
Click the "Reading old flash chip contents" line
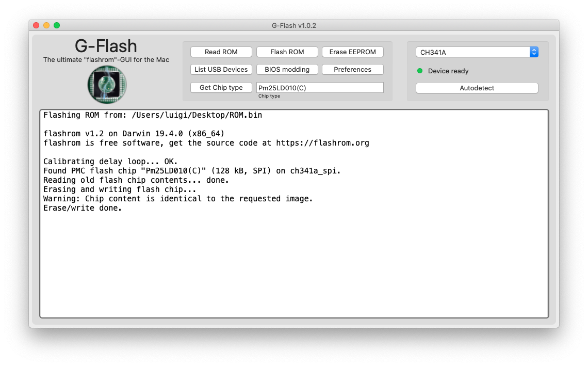coord(136,180)
